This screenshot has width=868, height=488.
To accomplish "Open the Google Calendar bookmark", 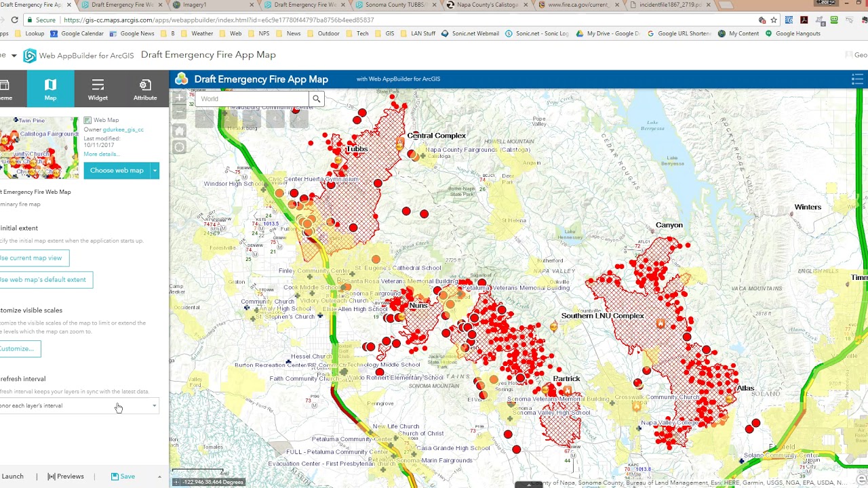I will tap(77, 33).
